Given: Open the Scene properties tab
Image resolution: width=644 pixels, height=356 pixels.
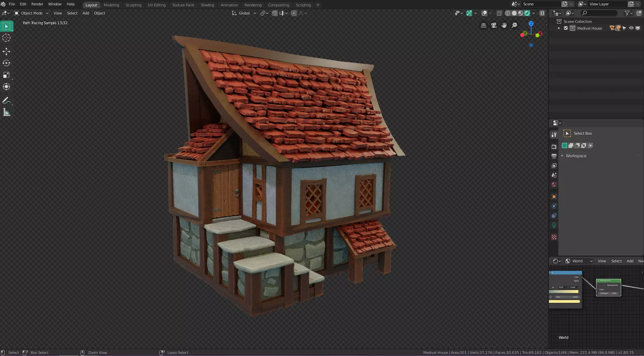Looking at the screenshot, I should (x=554, y=175).
